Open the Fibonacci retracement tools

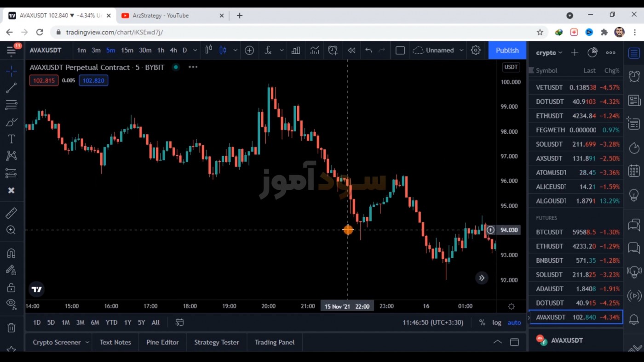11,105
